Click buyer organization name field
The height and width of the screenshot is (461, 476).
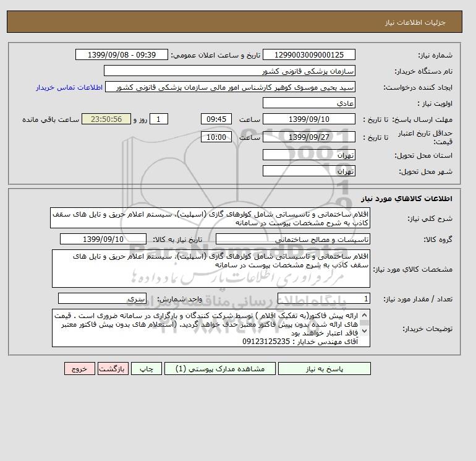[x=229, y=71]
